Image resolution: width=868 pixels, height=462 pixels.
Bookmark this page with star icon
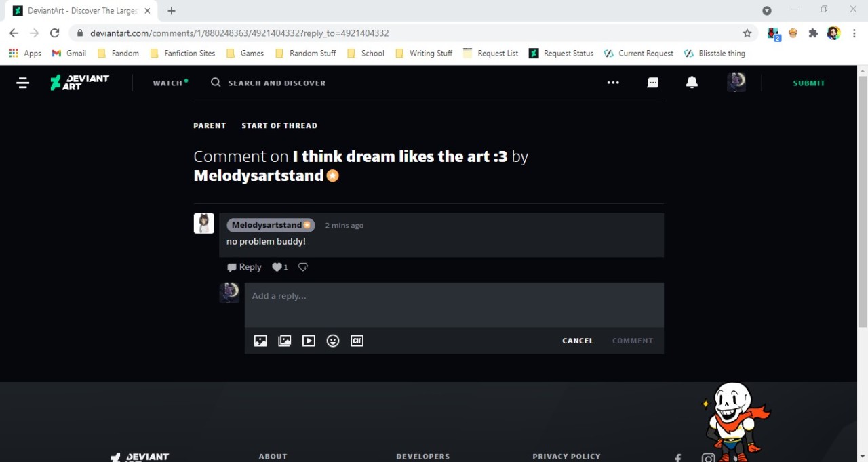pyautogui.click(x=747, y=33)
